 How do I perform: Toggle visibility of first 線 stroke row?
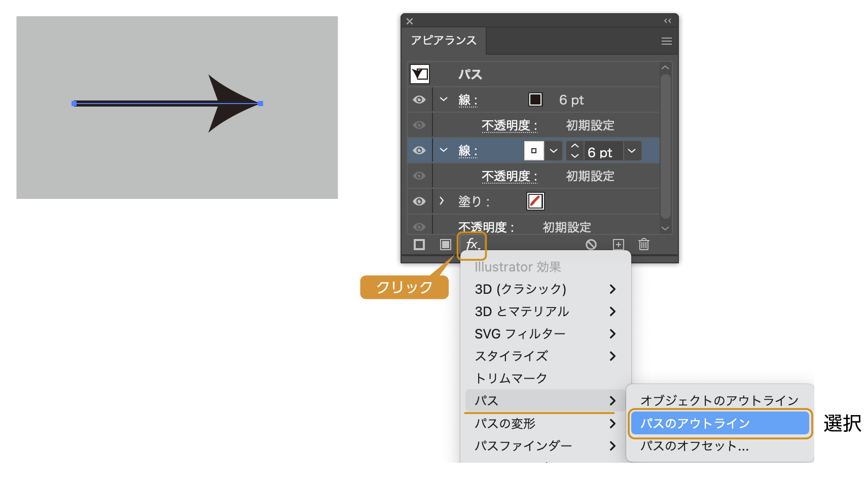pyautogui.click(x=419, y=99)
